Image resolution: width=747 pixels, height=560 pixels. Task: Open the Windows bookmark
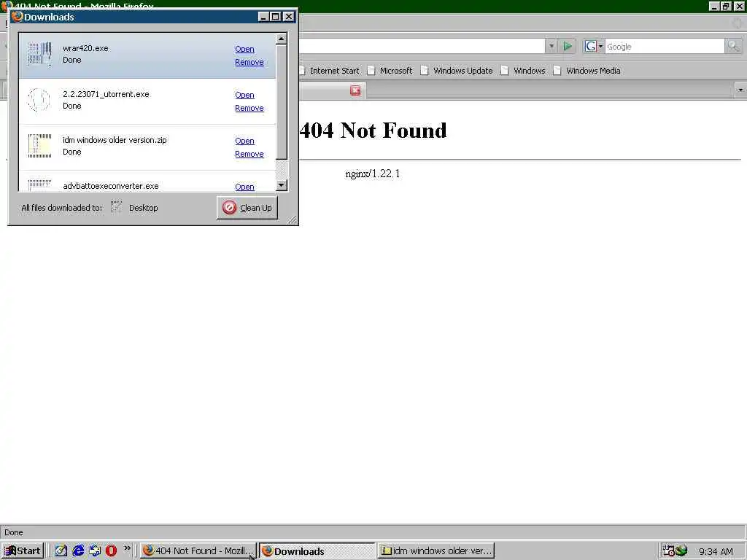522,71
